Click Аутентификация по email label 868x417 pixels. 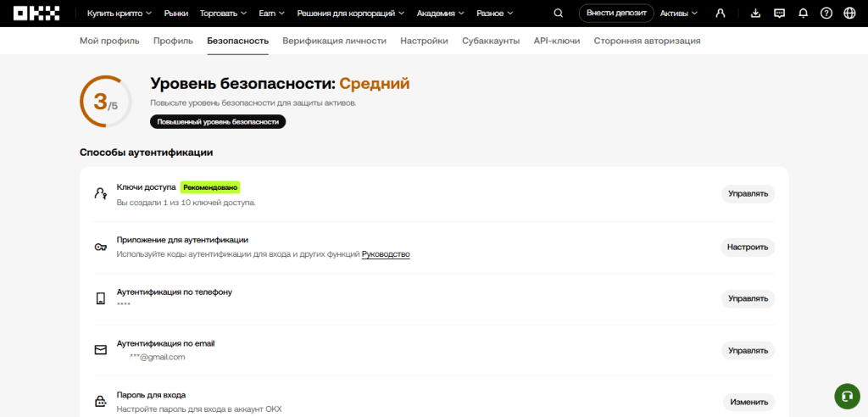coord(165,343)
